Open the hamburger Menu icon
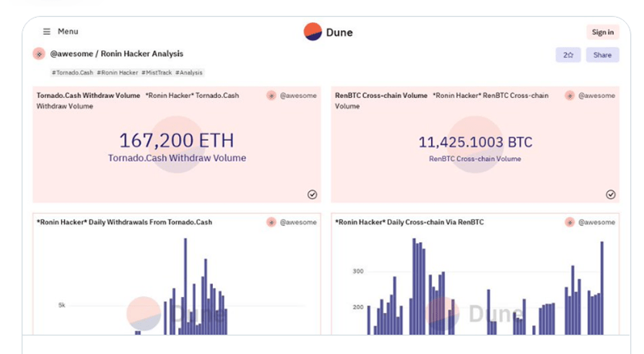The height and width of the screenshot is (354, 644). click(x=47, y=32)
